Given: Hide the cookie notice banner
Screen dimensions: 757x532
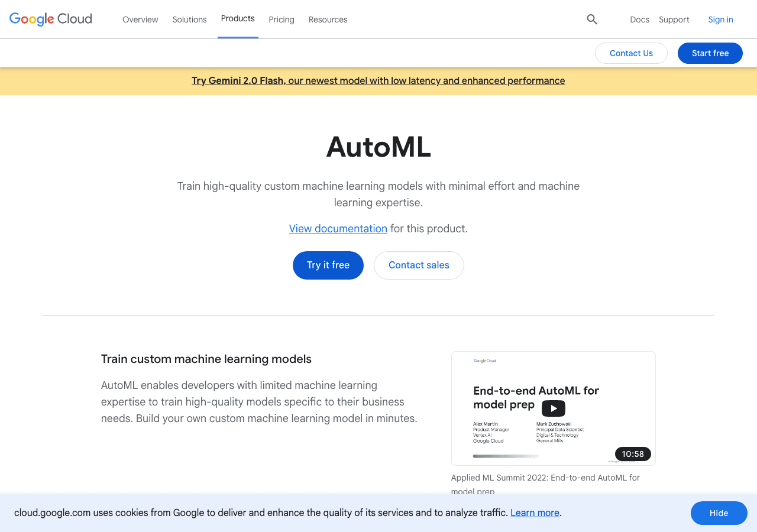Looking at the screenshot, I should 719,513.
